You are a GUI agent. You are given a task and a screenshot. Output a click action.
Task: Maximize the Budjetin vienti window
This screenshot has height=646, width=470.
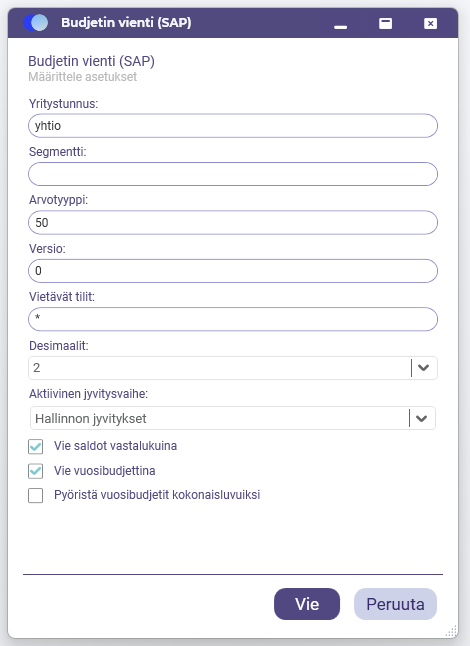[x=386, y=23]
